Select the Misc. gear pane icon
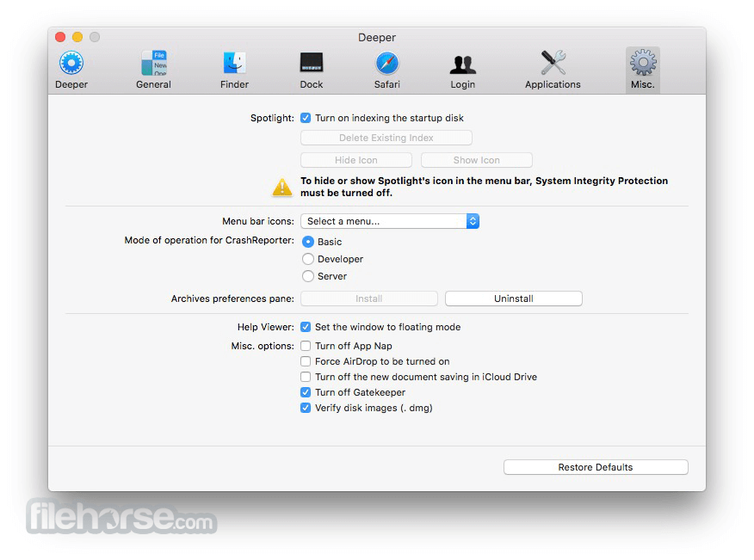 point(643,63)
